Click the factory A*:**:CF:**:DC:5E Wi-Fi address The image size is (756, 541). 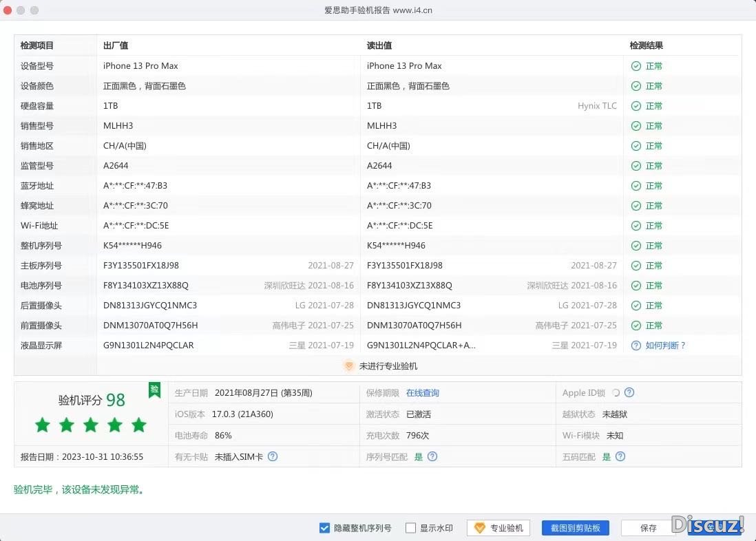[136, 226]
